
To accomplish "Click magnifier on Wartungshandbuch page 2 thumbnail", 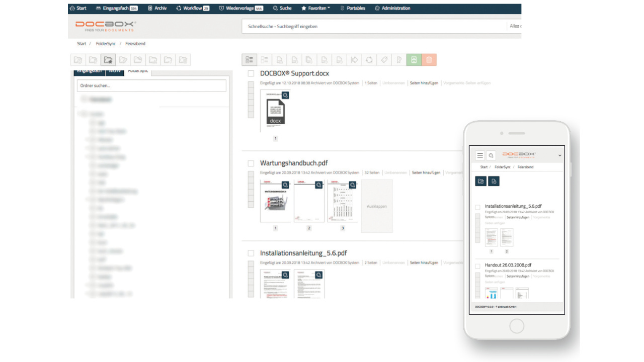I will (318, 185).
